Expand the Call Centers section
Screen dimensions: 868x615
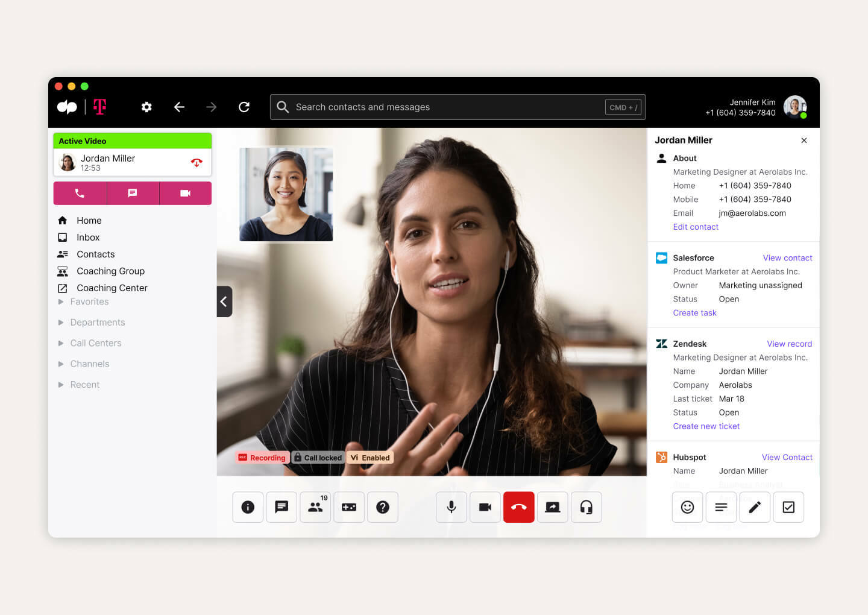coord(89,343)
